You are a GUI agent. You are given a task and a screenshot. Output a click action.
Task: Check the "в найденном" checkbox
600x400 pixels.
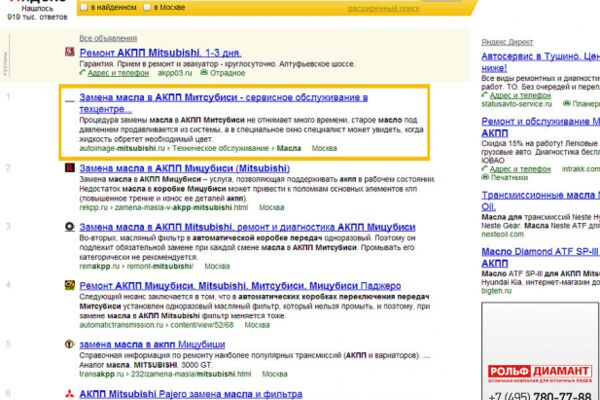click(x=84, y=7)
